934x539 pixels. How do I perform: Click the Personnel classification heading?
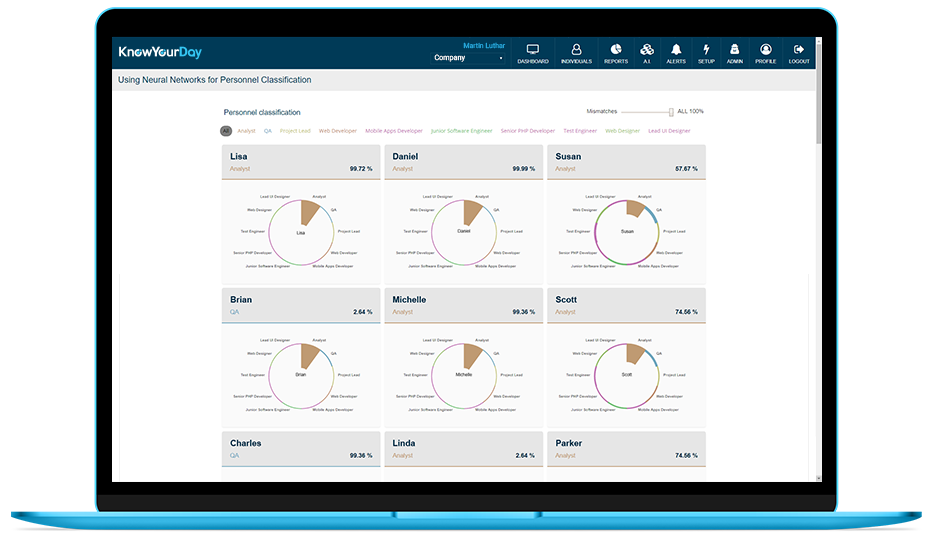tap(261, 112)
